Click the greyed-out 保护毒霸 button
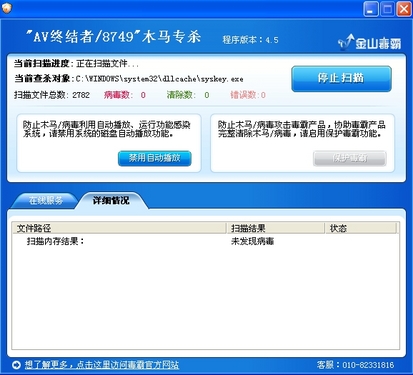Viewport: 413px width, 375px height. (350, 158)
